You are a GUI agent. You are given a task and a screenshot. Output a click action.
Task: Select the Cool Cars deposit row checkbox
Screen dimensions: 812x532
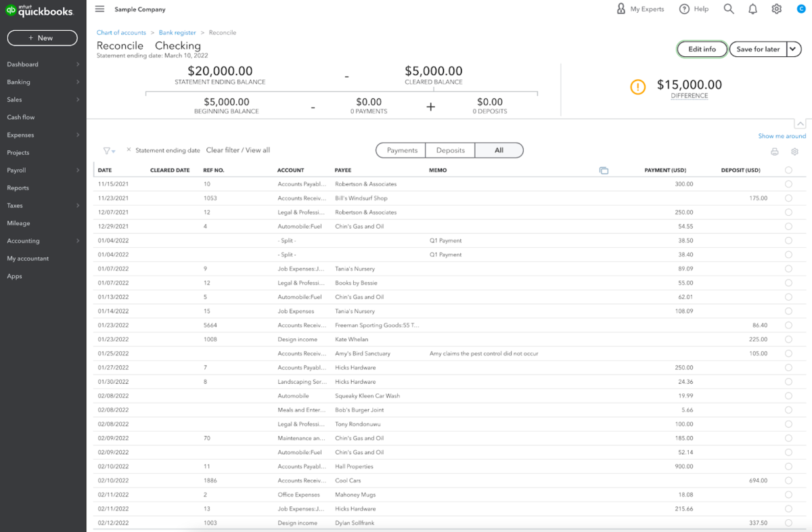(788, 481)
